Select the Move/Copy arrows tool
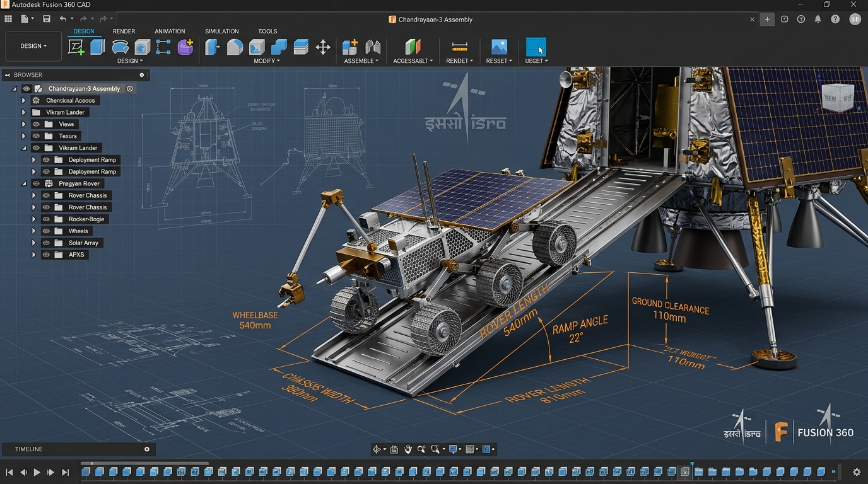 click(x=323, y=47)
